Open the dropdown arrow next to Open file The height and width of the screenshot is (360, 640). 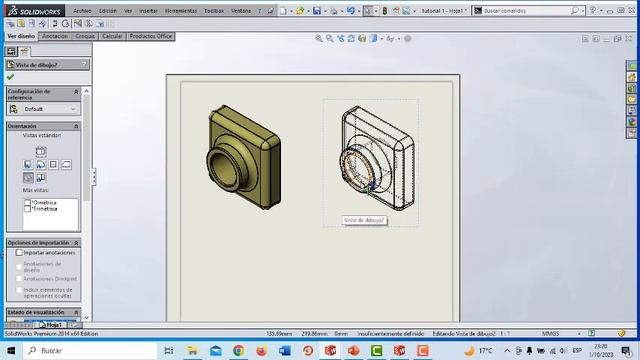coord(308,11)
